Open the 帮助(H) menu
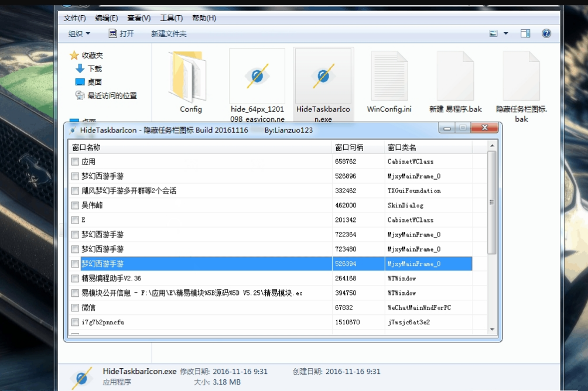Screen dimensions: 588x391 pyautogui.click(x=204, y=18)
